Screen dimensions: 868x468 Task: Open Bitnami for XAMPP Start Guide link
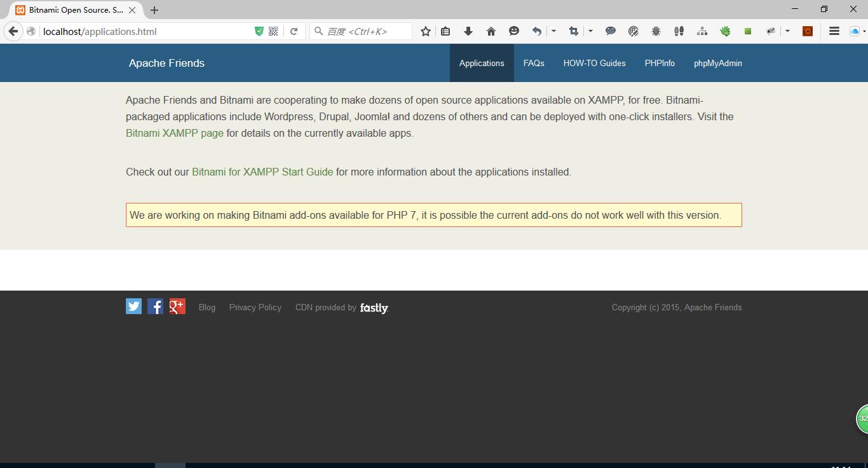(262, 172)
